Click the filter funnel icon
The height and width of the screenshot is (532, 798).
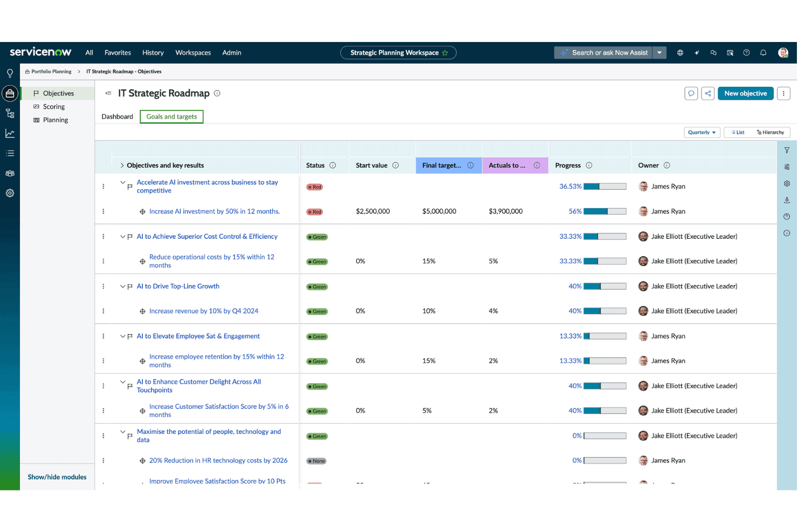pyautogui.click(x=787, y=150)
